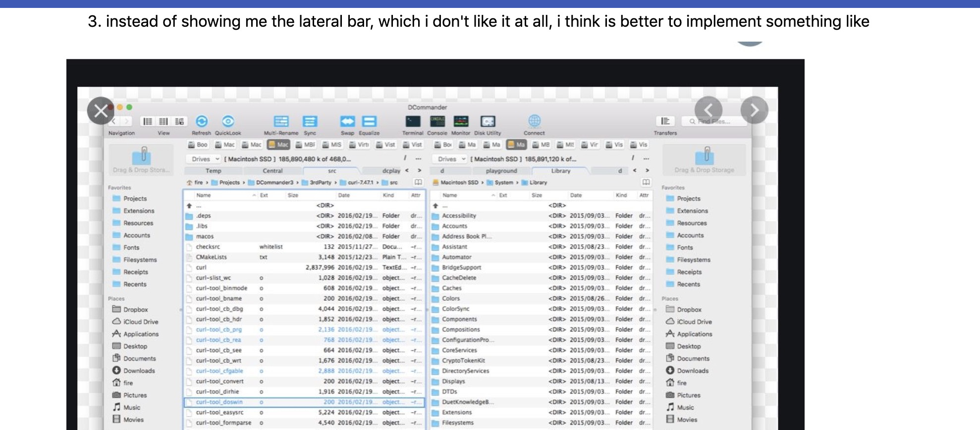Switch to the playground tab in right panel
The image size is (980, 430).
[501, 171]
